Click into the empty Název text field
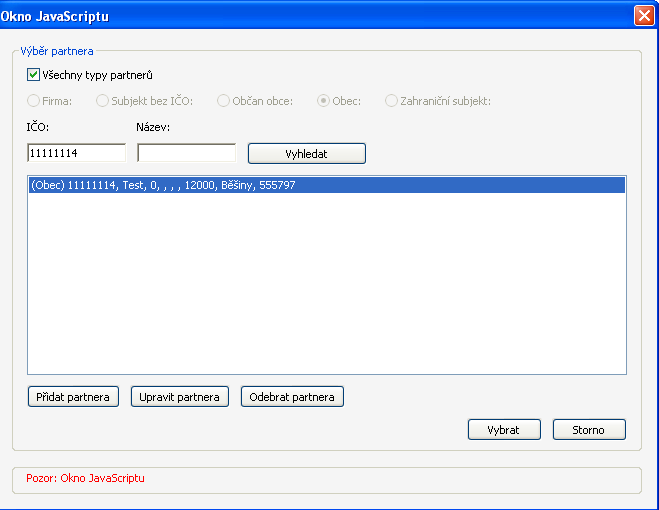The image size is (659, 510). coord(187,153)
